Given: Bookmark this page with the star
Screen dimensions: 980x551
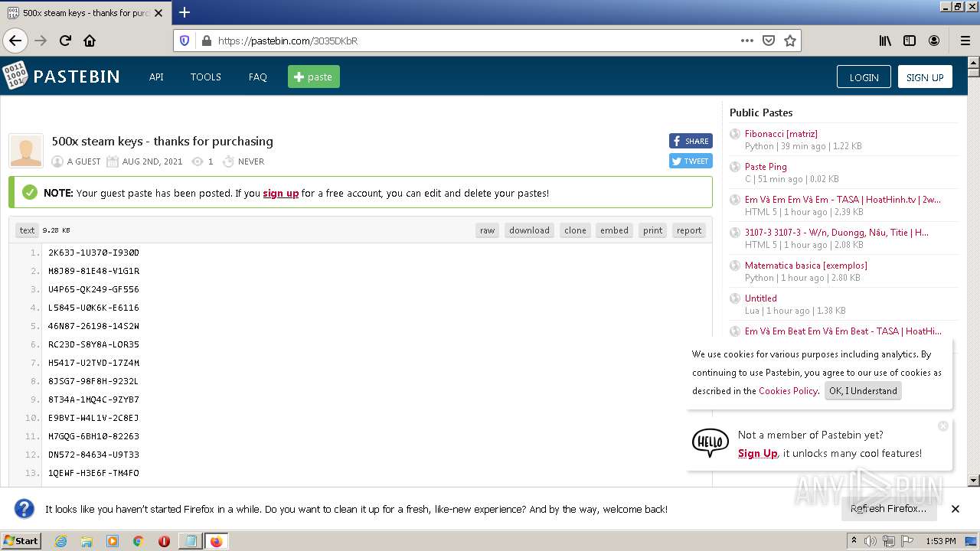Looking at the screenshot, I should pyautogui.click(x=790, y=41).
